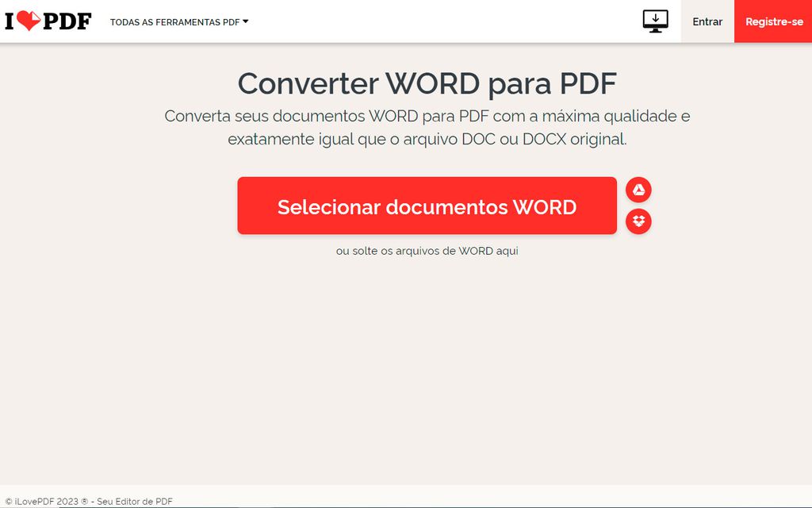Click the word WORD in the select button
812x508 pixels.
coord(544,207)
